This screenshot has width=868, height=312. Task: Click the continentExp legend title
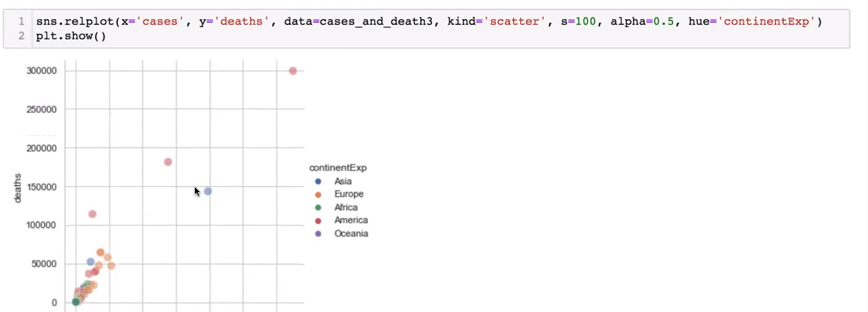[x=338, y=168]
